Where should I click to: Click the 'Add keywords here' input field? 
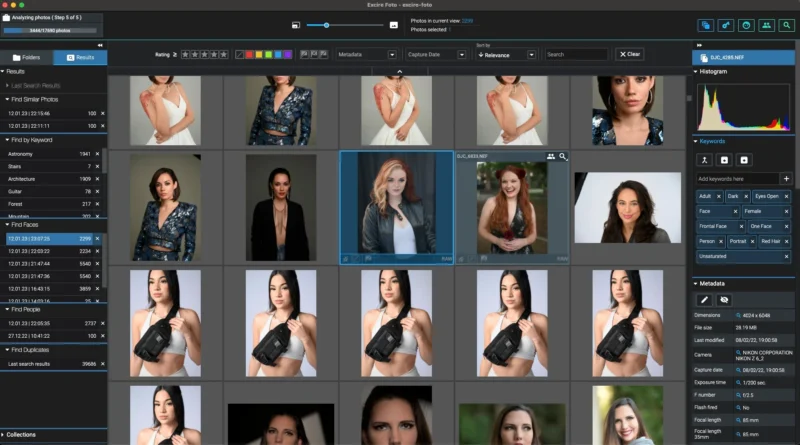[736, 178]
